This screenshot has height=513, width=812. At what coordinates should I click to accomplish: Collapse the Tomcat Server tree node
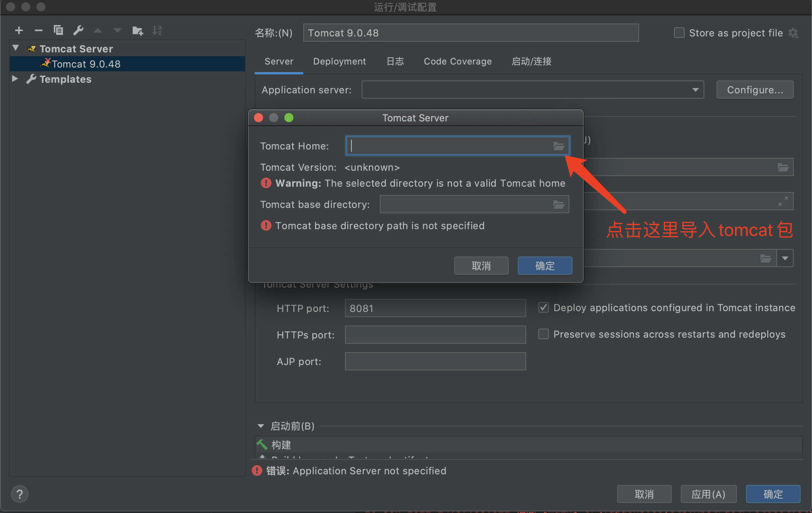coord(16,48)
